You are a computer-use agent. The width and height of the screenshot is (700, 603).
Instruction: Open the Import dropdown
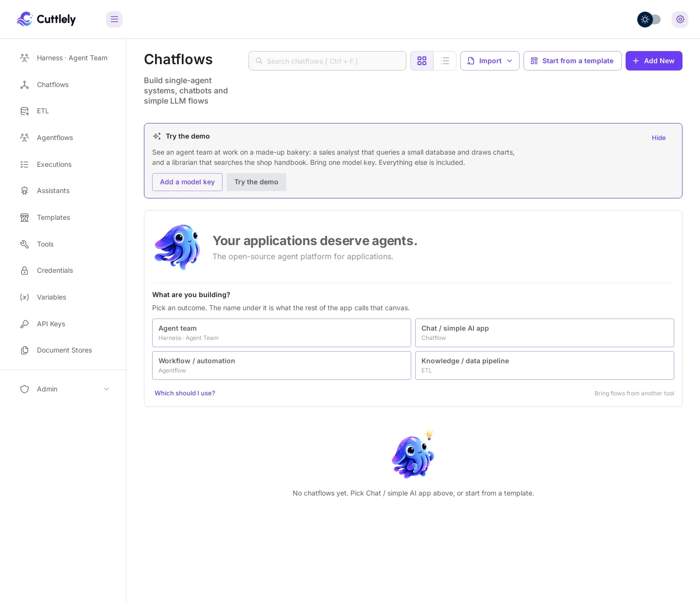[x=490, y=61]
